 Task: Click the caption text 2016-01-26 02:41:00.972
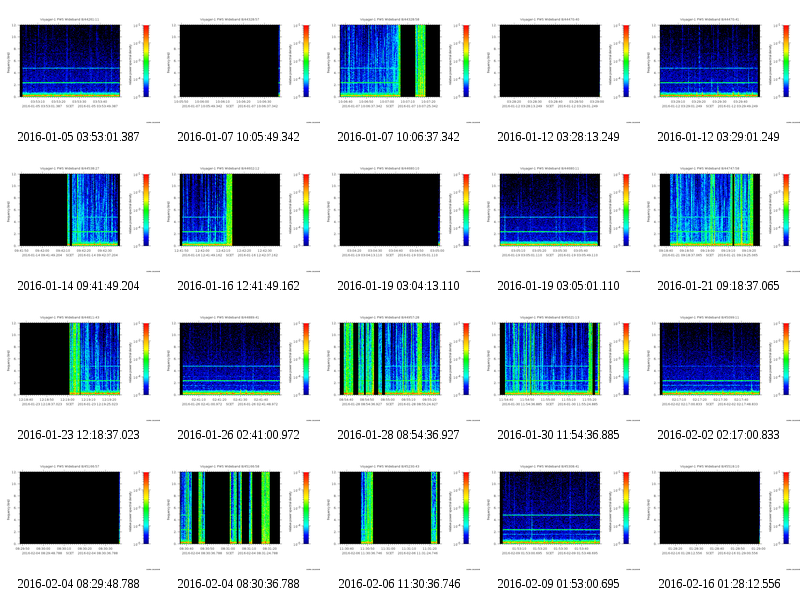coord(238,435)
